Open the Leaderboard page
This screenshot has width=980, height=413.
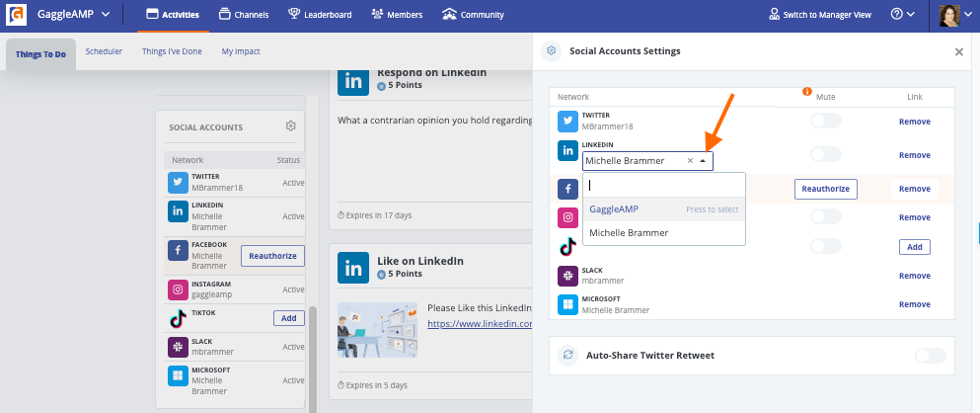[x=320, y=15]
